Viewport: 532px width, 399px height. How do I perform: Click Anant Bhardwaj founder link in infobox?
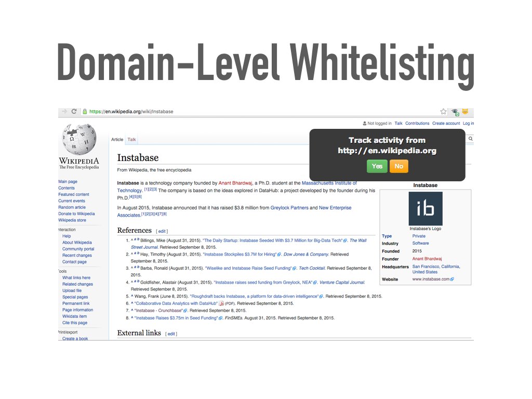427,259
